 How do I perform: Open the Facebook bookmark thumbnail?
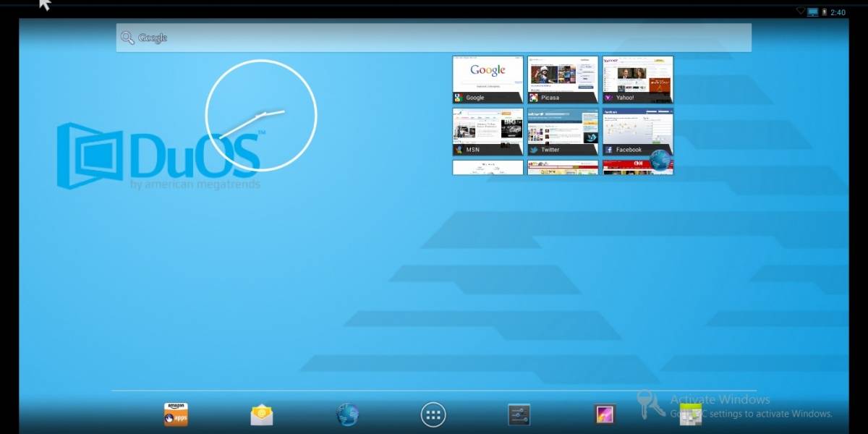pyautogui.click(x=638, y=132)
